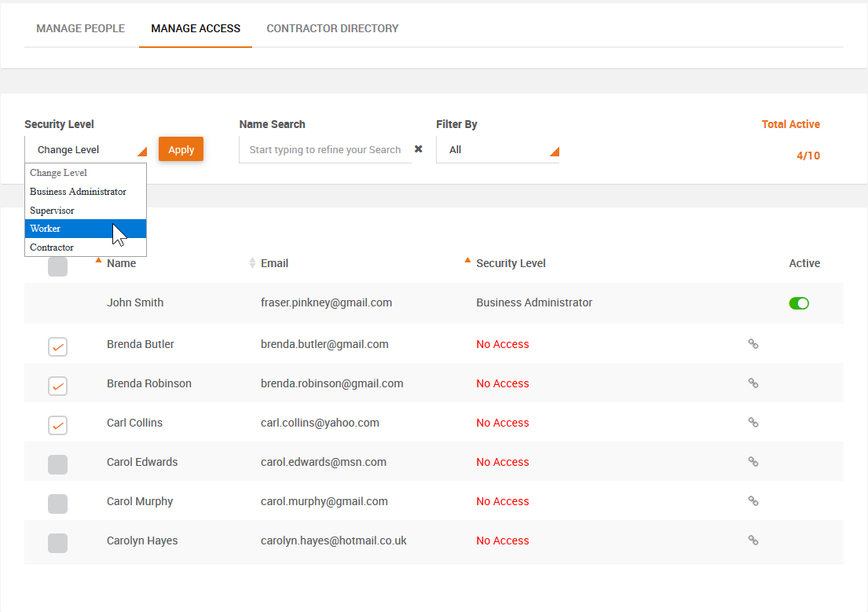Image resolution: width=868 pixels, height=612 pixels.
Task: Clear name search with the X icon
Action: click(x=419, y=149)
